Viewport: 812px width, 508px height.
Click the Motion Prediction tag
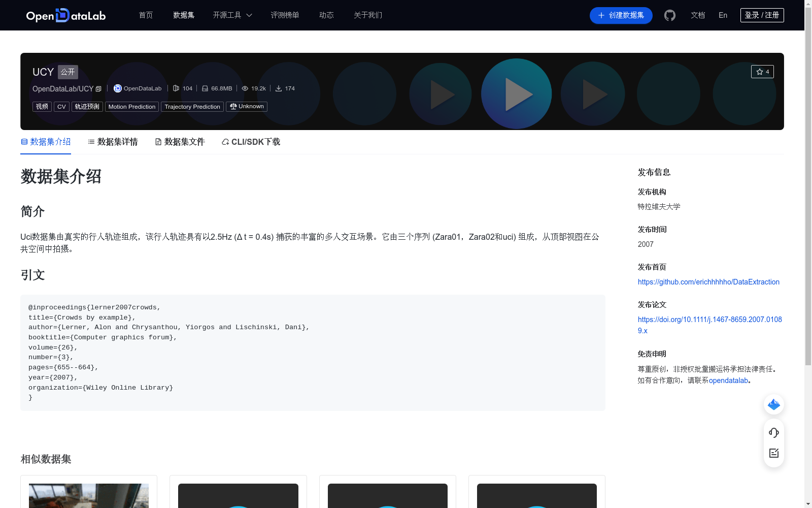(132, 107)
